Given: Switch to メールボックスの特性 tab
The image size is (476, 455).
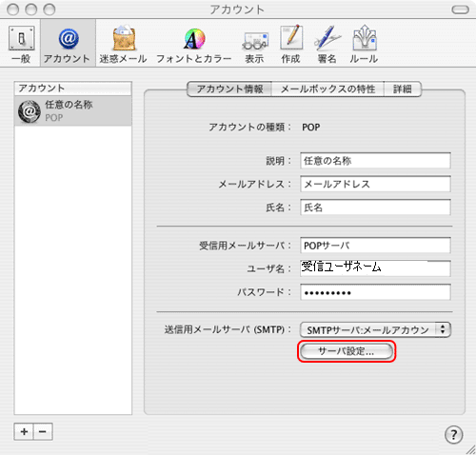Looking at the screenshot, I should click(x=327, y=89).
